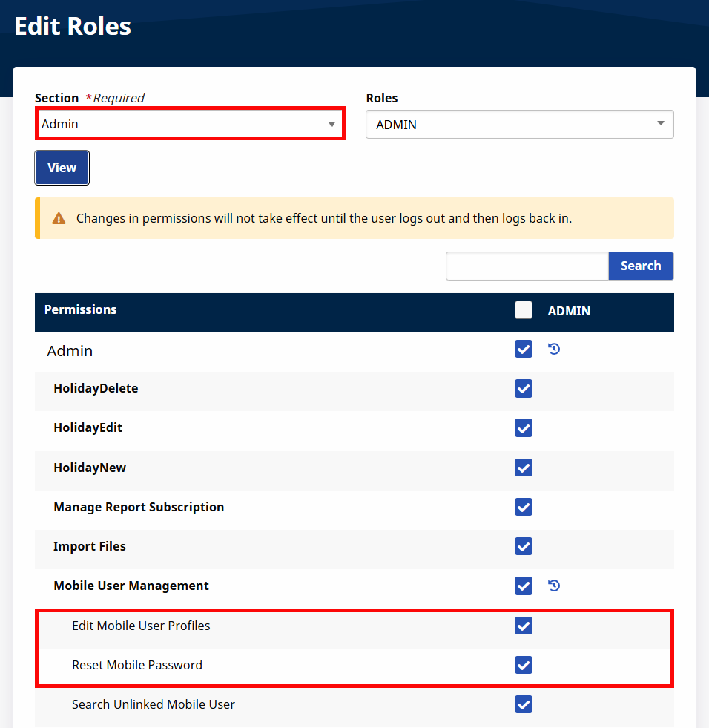The height and width of the screenshot is (728, 709).
Task: Disable the HolidayNew permission
Action: tap(524, 468)
